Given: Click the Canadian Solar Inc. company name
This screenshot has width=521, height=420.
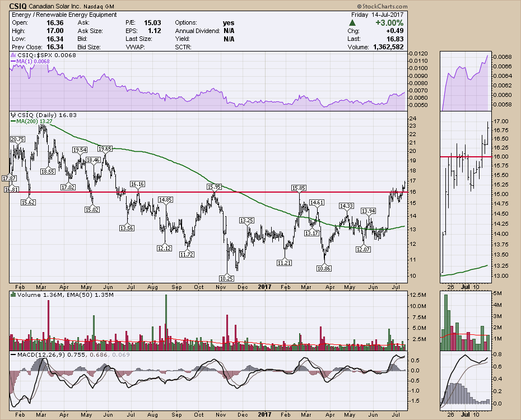Looking at the screenshot, I should tap(54, 6).
